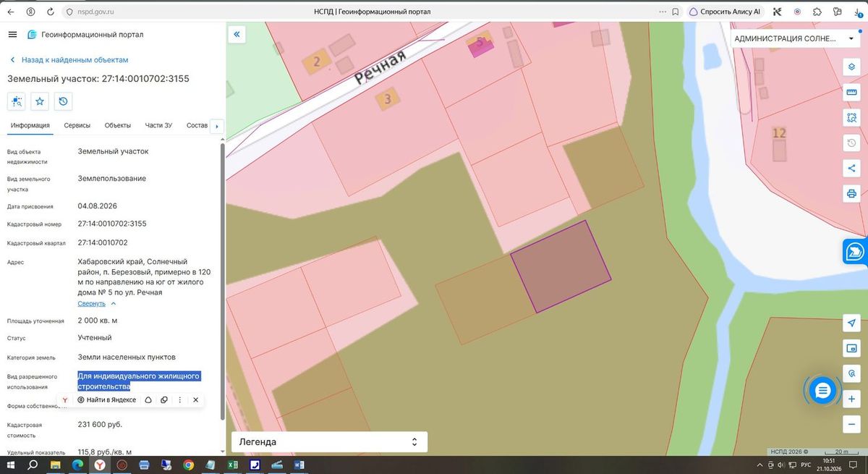Viewport: 868px width, 474px height.
Task: Open the chat assistant bubble
Action: click(822, 391)
